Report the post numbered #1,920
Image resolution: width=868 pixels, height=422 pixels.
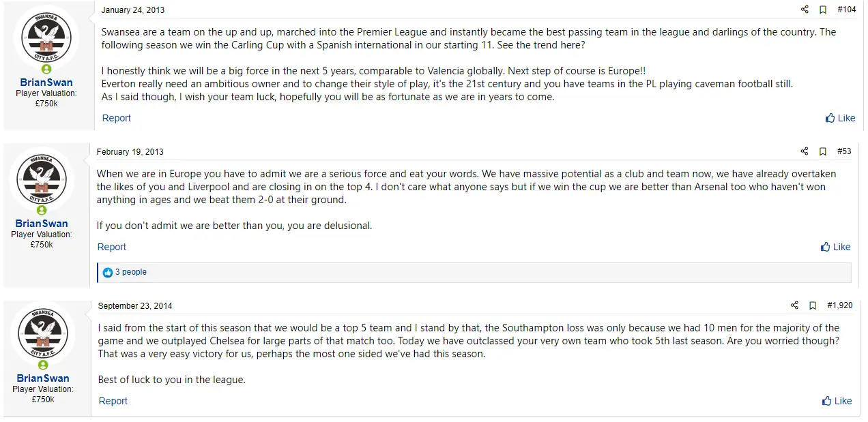(x=113, y=401)
